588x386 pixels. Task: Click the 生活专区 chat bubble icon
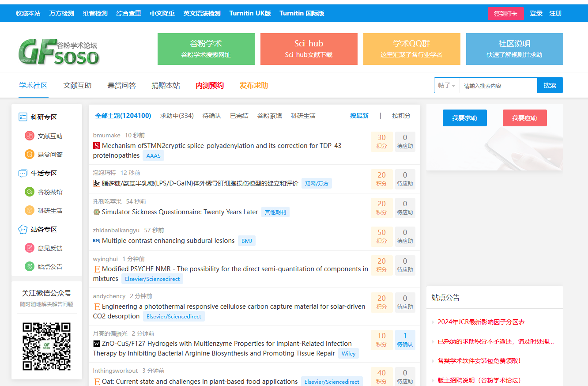click(x=23, y=173)
